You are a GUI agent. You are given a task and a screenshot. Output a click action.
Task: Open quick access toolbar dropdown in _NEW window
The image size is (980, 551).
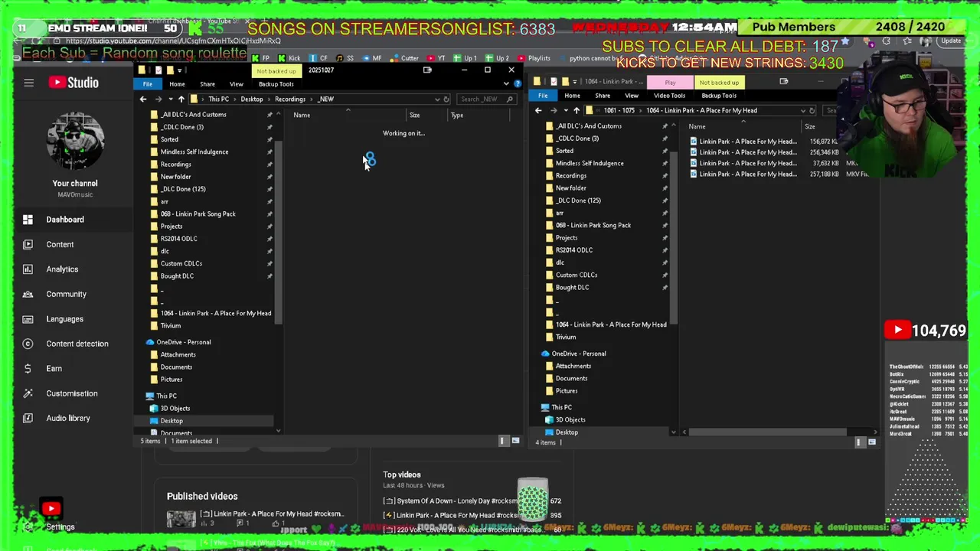click(x=179, y=70)
